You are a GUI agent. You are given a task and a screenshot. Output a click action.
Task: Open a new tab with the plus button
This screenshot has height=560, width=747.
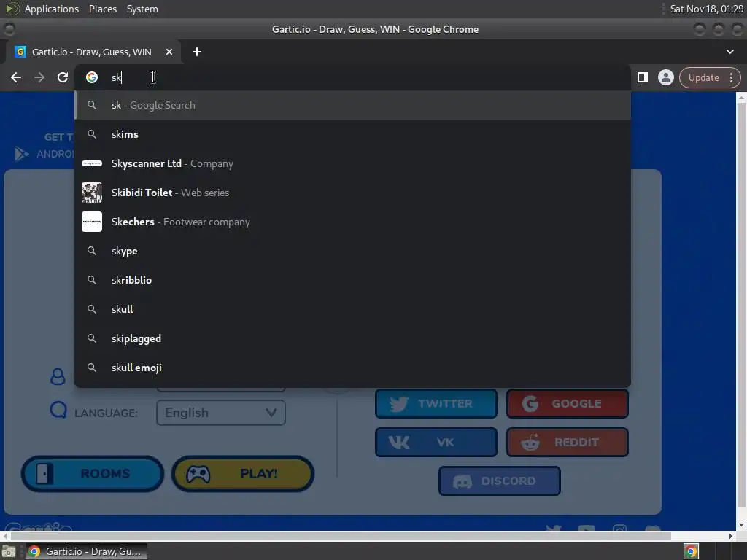click(x=197, y=52)
